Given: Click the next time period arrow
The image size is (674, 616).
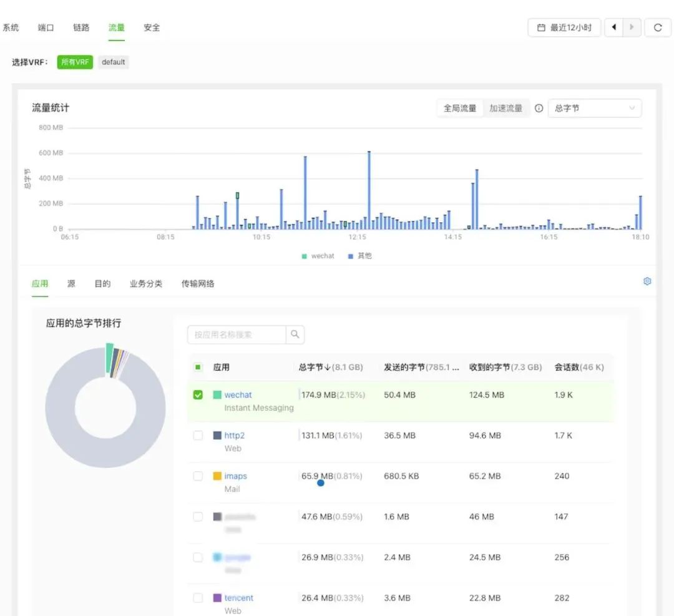Looking at the screenshot, I should pos(632,27).
